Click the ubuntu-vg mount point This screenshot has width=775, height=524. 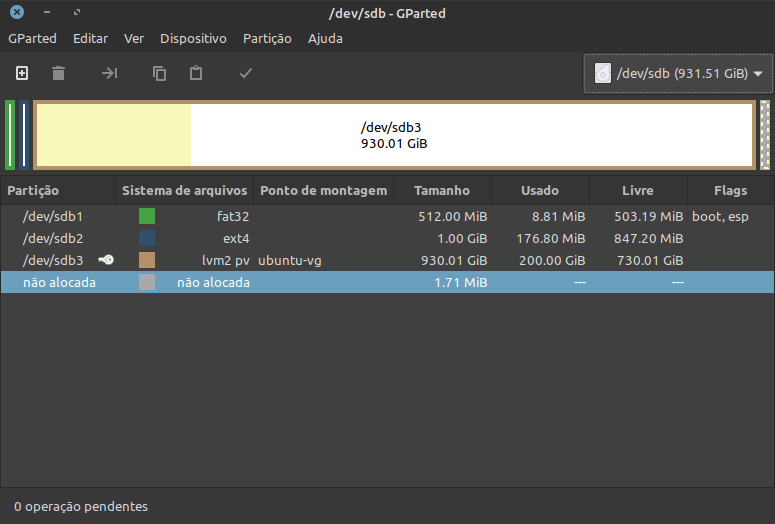click(x=290, y=260)
